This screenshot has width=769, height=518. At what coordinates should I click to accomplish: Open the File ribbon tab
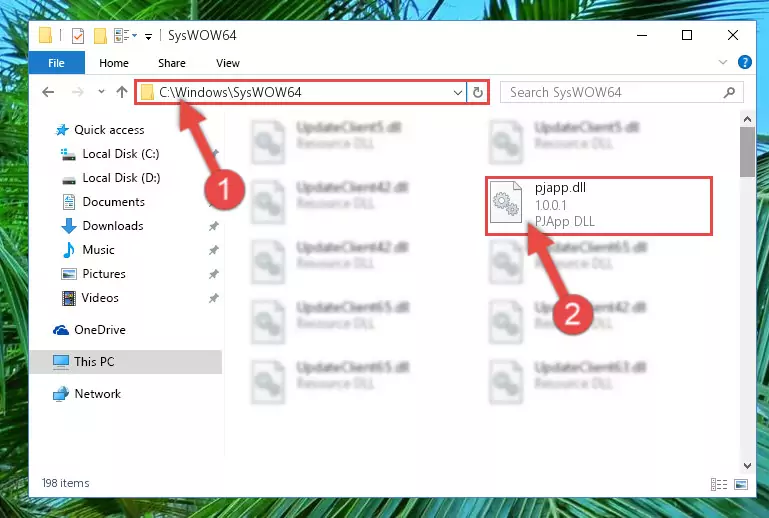[x=56, y=63]
